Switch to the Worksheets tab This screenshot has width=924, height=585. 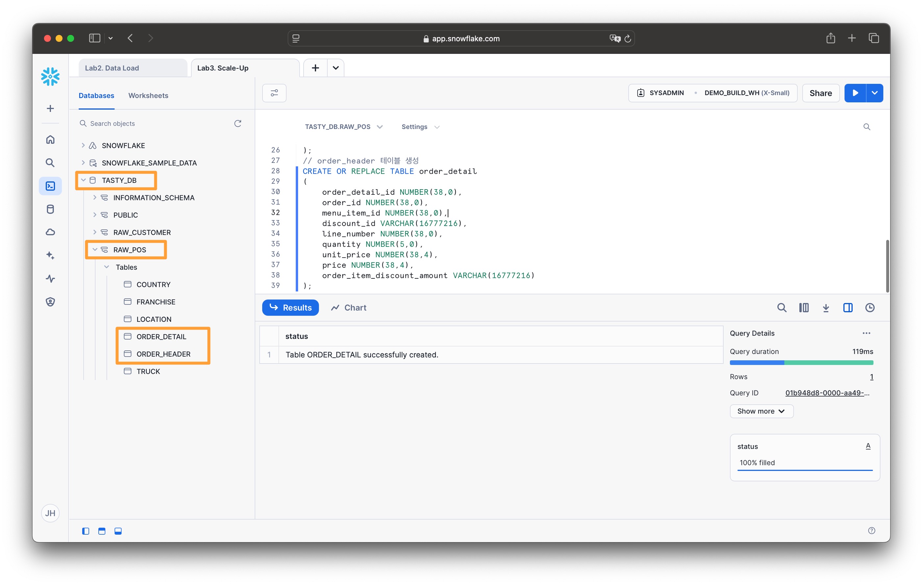(148, 95)
